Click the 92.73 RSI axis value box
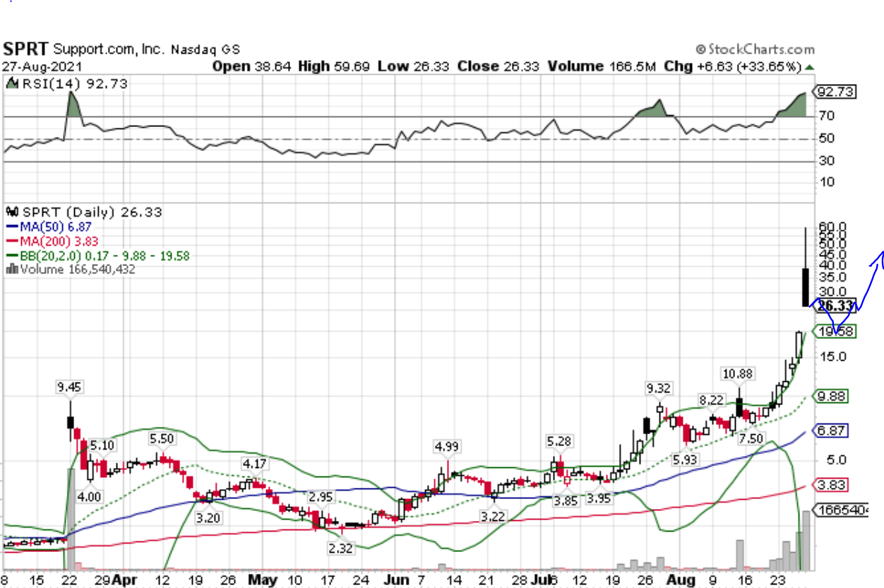The image size is (884, 588). 833,92
